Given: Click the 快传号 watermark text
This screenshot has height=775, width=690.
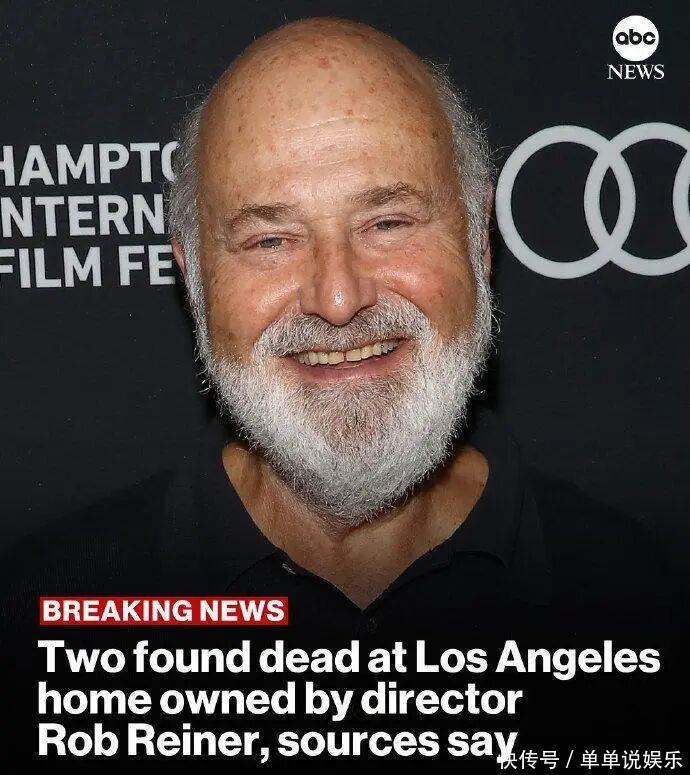Looking at the screenshot, I should (529, 759).
